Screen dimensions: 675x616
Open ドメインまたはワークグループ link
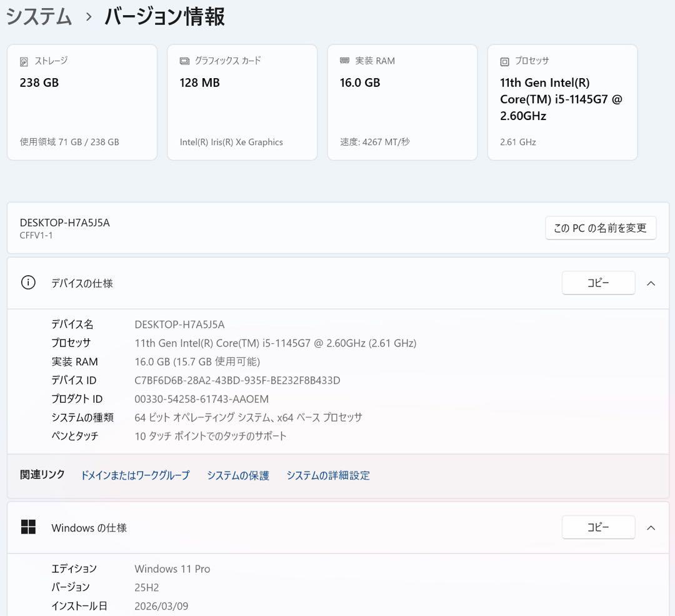pyautogui.click(x=135, y=475)
